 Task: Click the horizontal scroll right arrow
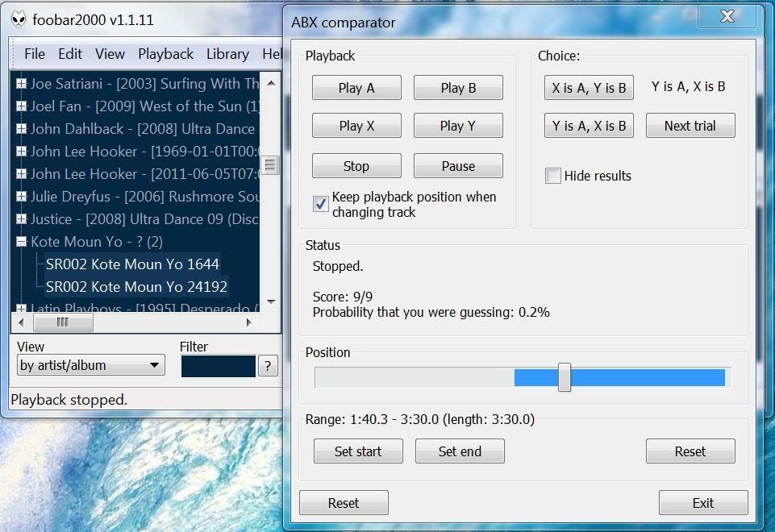pos(248,322)
